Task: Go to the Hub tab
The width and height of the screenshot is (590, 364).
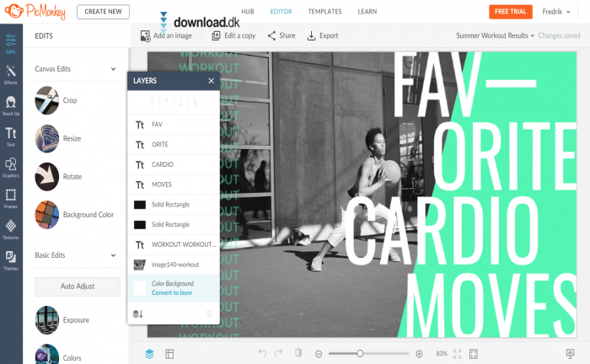Action: click(249, 12)
